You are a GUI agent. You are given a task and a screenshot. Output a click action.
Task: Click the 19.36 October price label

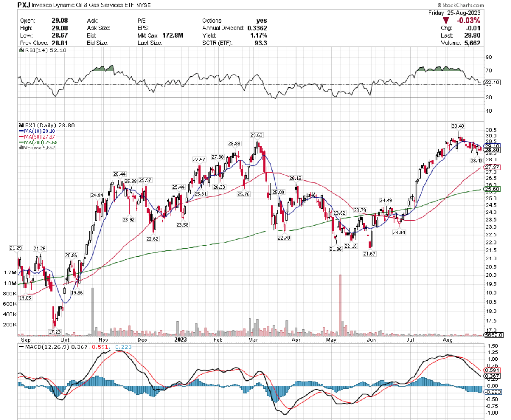click(77, 293)
